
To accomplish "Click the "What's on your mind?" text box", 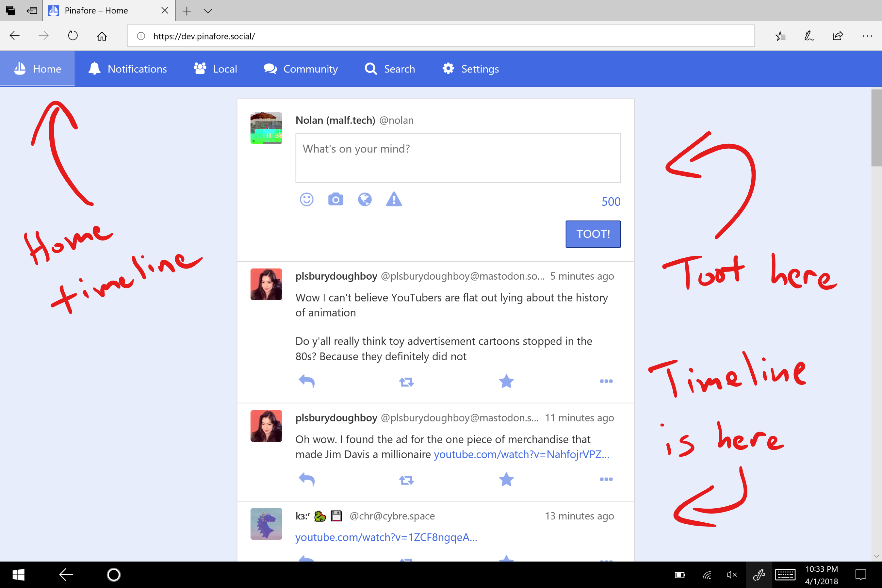I will pyautogui.click(x=458, y=158).
